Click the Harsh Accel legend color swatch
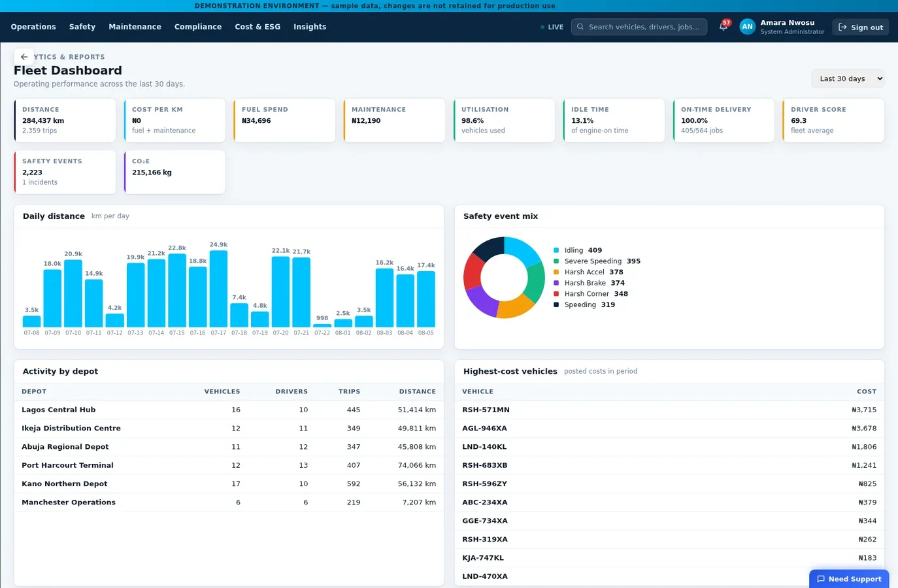The height and width of the screenshot is (588, 898). pyautogui.click(x=556, y=272)
